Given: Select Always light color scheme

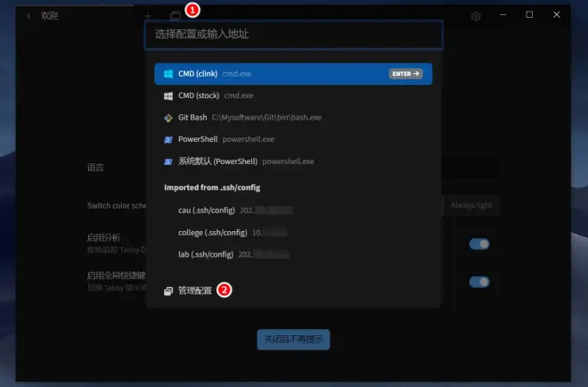Looking at the screenshot, I should pos(471,205).
